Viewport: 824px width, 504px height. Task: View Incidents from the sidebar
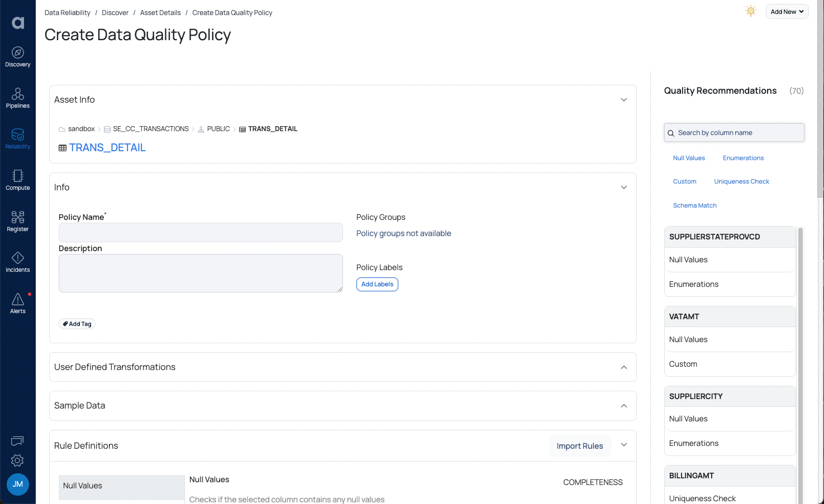tap(17, 262)
